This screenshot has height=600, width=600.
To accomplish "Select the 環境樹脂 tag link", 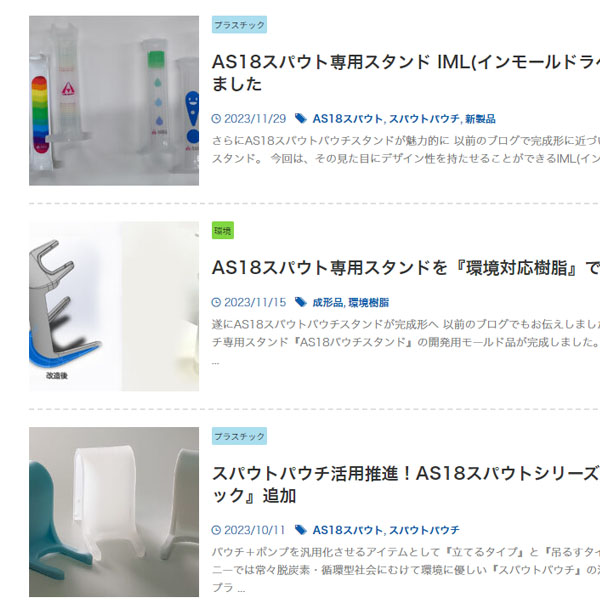I will tap(368, 303).
